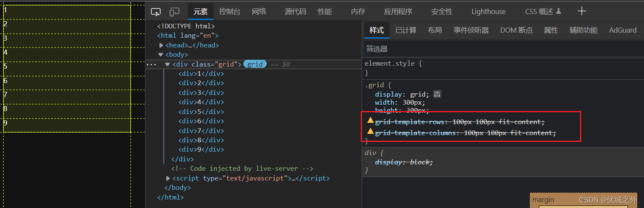Click grid cell 1 in the page
This screenshot has height=208, width=644.
67,12
